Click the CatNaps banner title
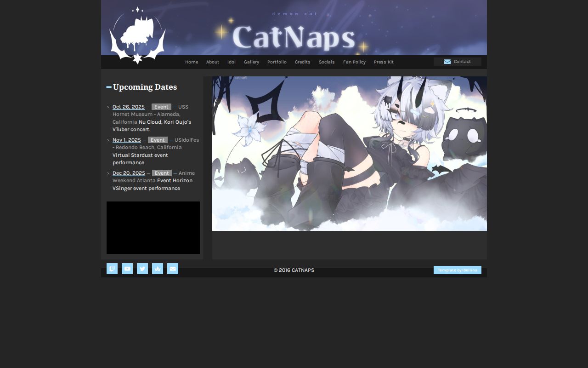The height and width of the screenshot is (368, 588). pos(294,37)
